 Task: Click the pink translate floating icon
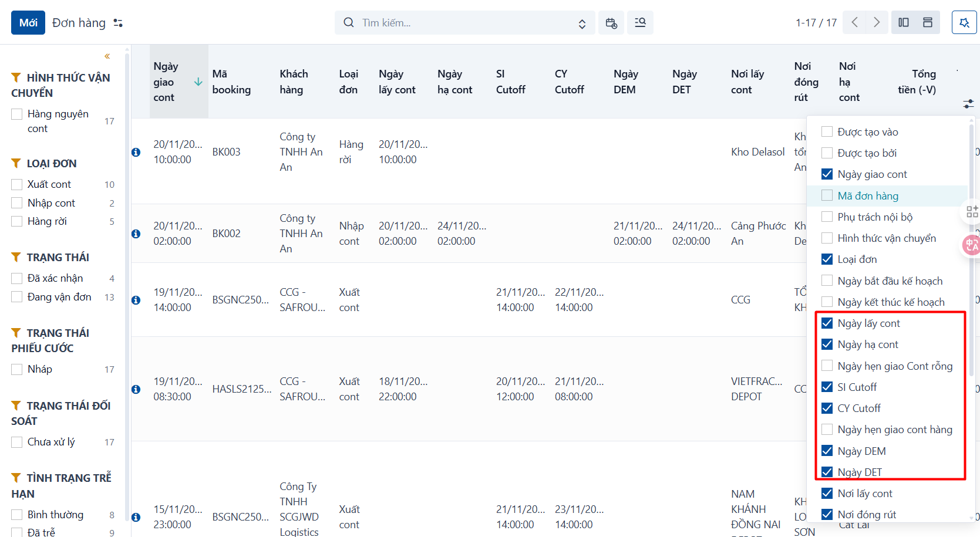pos(972,245)
